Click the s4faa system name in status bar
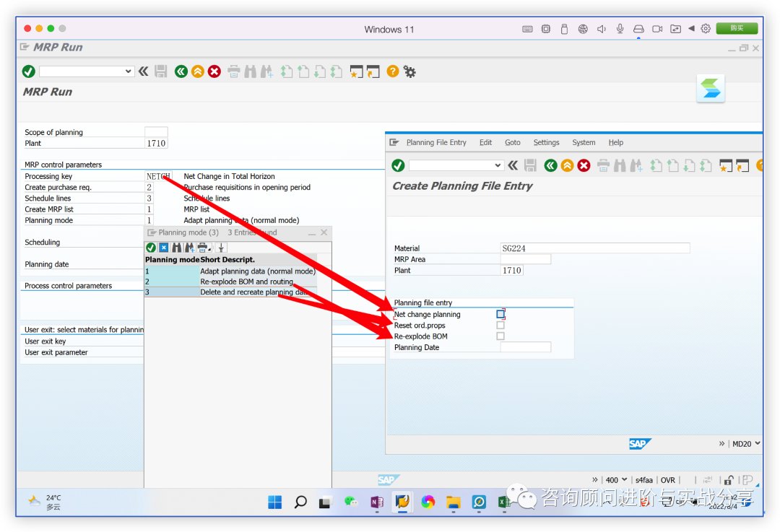 [x=643, y=480]
